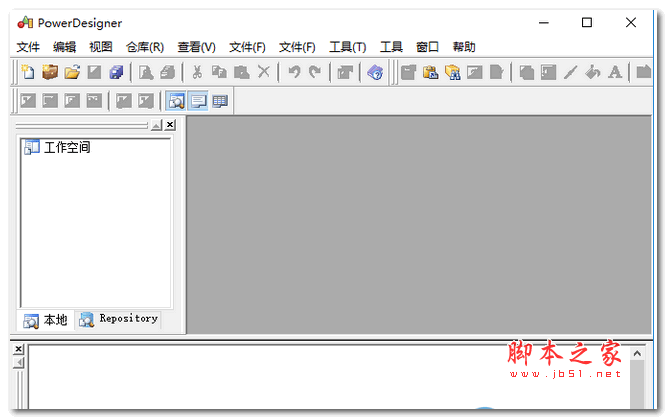The height and width of the screenshot is (420, 668).
Task: Open the 帮助 menu
Action: (464, 47)
